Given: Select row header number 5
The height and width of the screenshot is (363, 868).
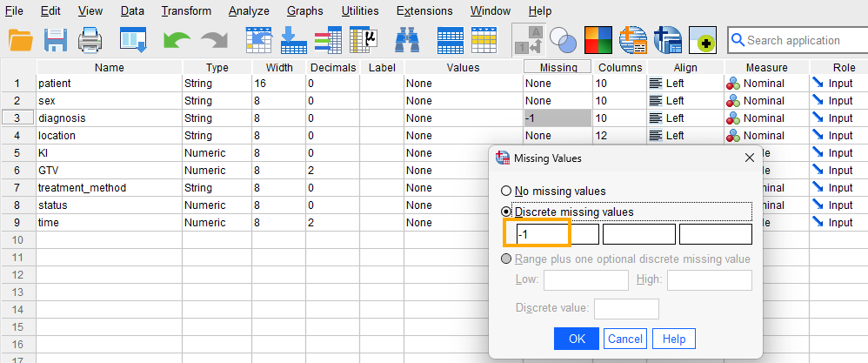Looking at the screenshot, I should coord(17,153).
